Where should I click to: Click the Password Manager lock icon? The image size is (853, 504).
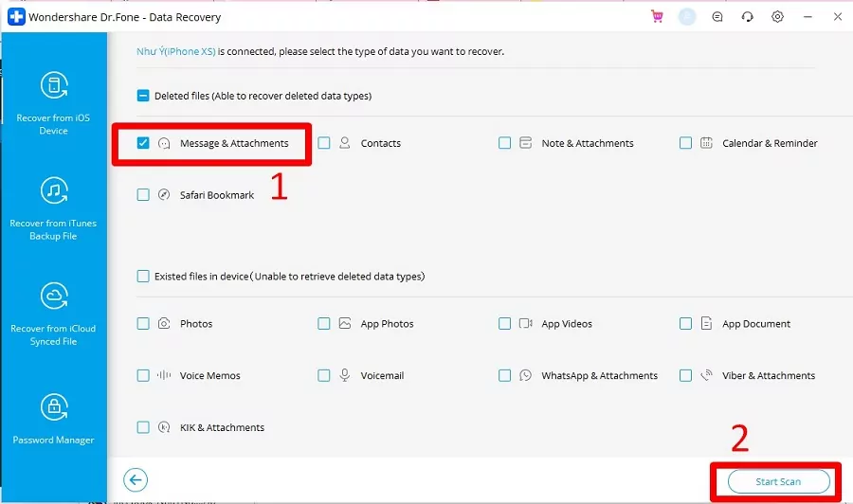[x=54, y=407]
